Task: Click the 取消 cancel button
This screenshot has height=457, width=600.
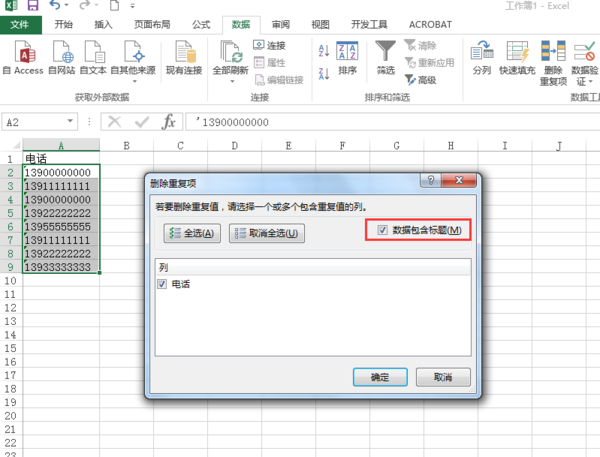Action: pos(443,377)
